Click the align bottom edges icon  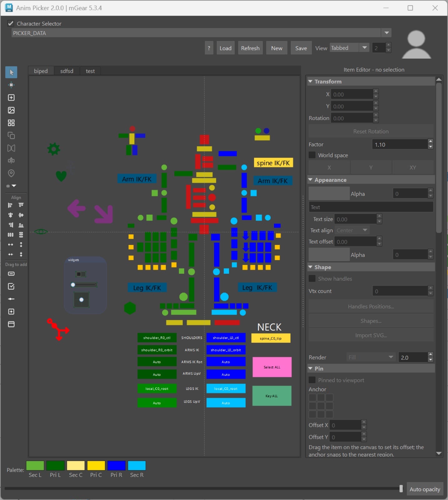(x=21, y=225)
